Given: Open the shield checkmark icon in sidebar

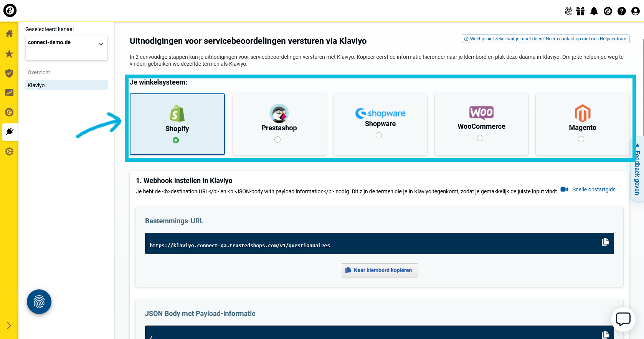Looking at the screenshot, I should coord(9,73).
